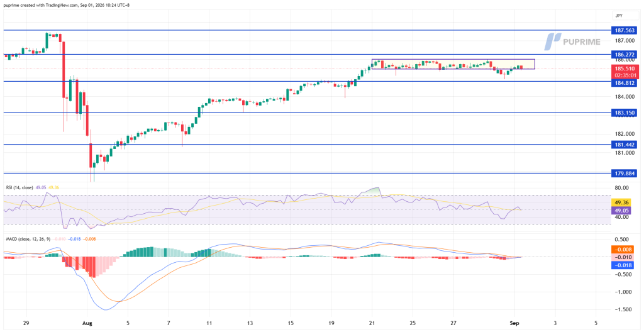
Task: Click the Sep label on time axis
Action: [514, 323]
